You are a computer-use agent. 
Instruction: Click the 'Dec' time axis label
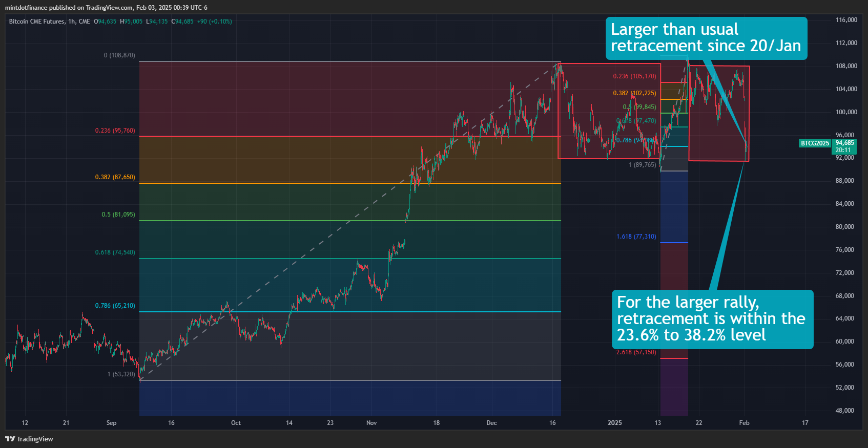[491, 423]
